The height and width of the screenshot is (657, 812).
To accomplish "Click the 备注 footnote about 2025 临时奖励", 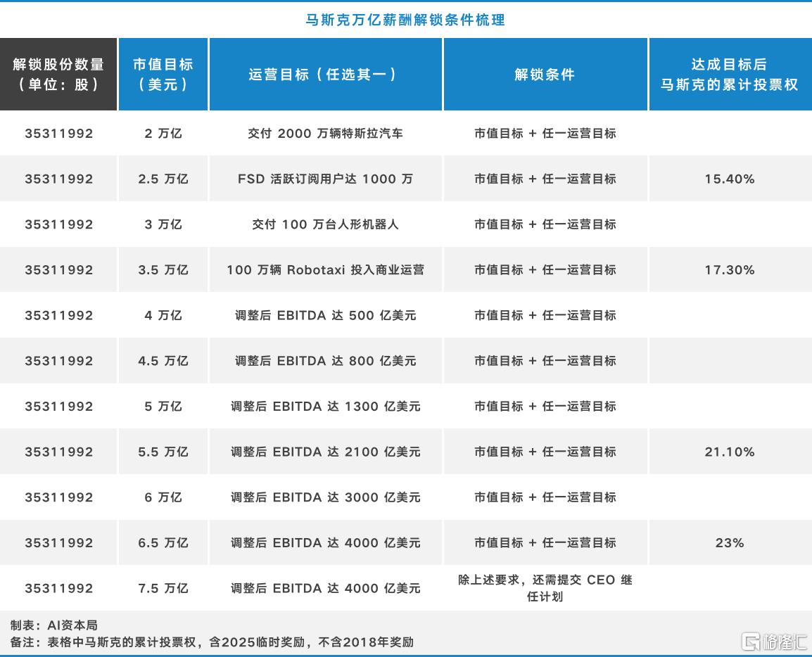I will (x=212, y=642).
